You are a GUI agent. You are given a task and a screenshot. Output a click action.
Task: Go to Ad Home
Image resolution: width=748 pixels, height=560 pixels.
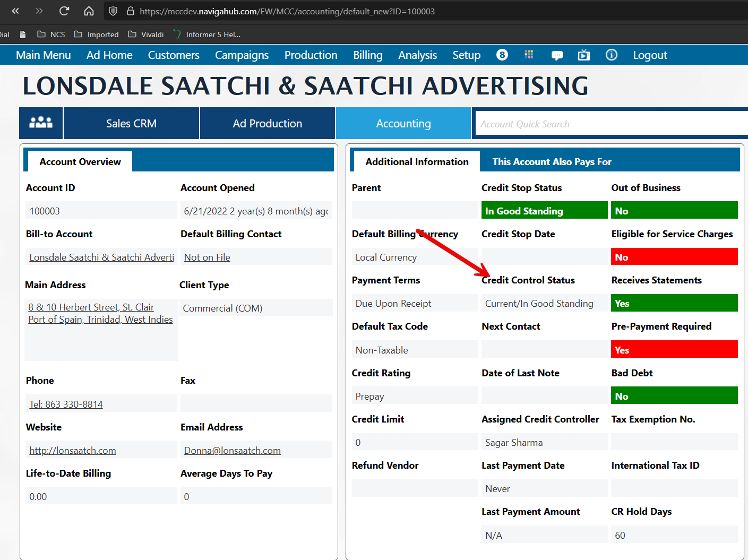[x=109, y=55]
